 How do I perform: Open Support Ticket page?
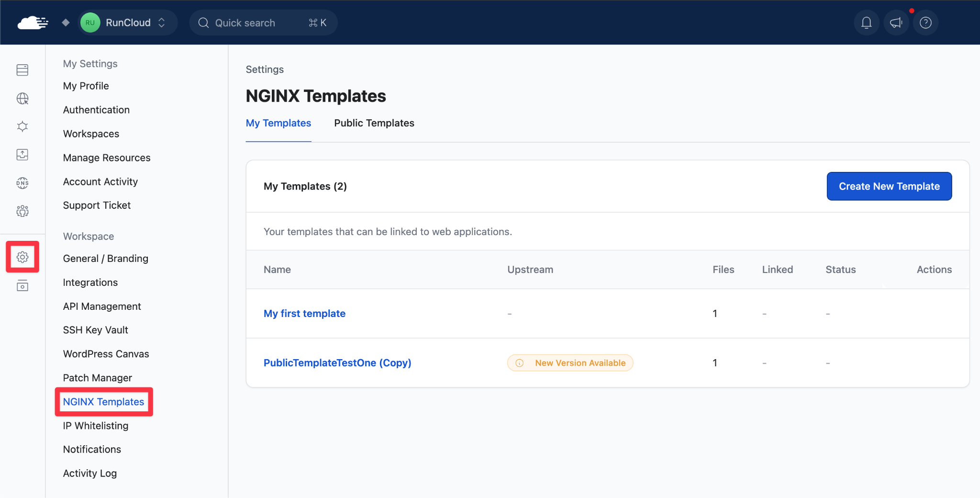pos(97,205)
